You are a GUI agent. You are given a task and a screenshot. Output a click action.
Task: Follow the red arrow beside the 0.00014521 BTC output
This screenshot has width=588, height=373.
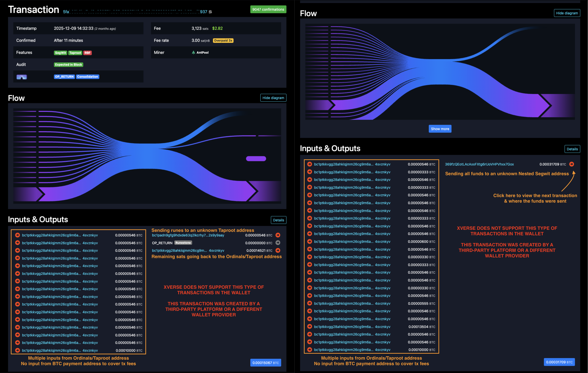point(278,250)
